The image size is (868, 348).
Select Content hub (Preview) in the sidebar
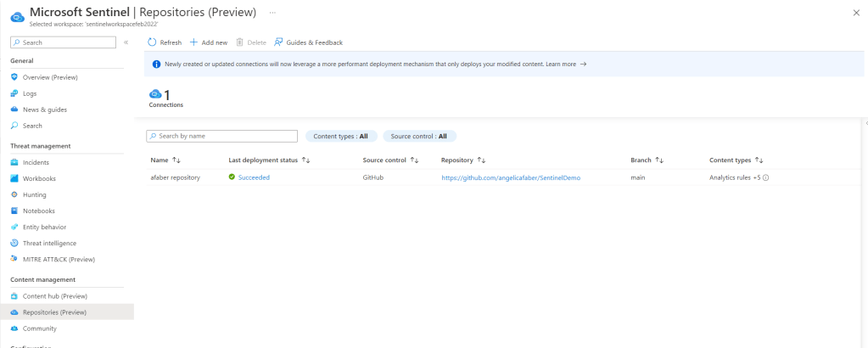pos(54,295)
